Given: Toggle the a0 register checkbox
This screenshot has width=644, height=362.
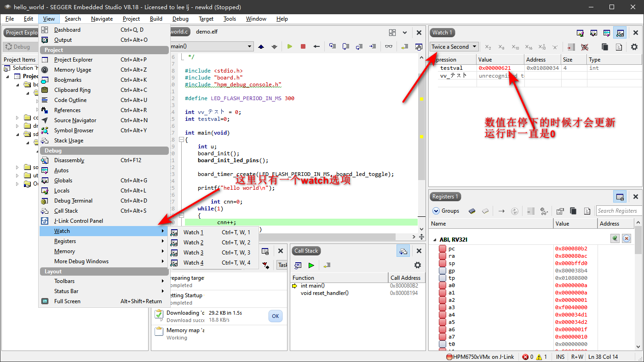Looking at the screenshot, I should click(442, 285).
